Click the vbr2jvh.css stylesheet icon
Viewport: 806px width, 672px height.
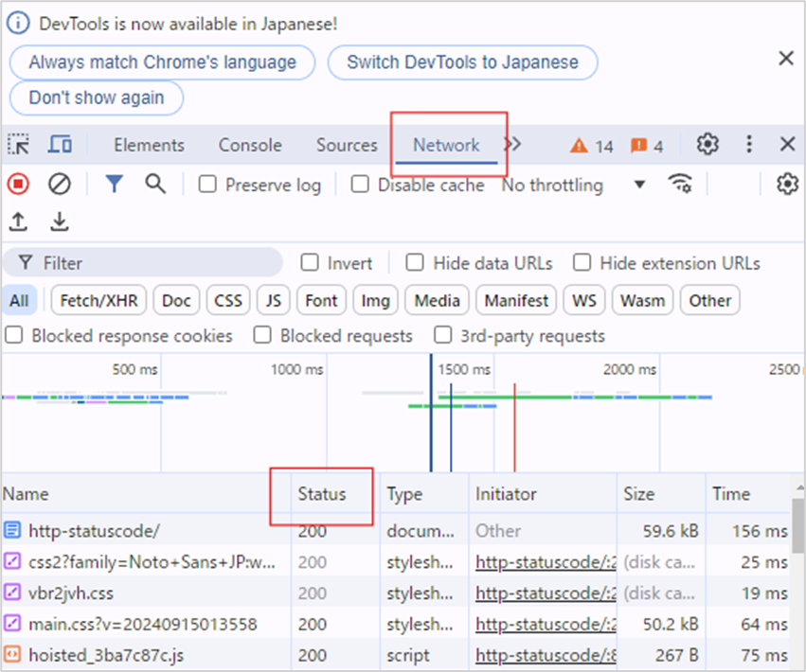tap(12, 592)
